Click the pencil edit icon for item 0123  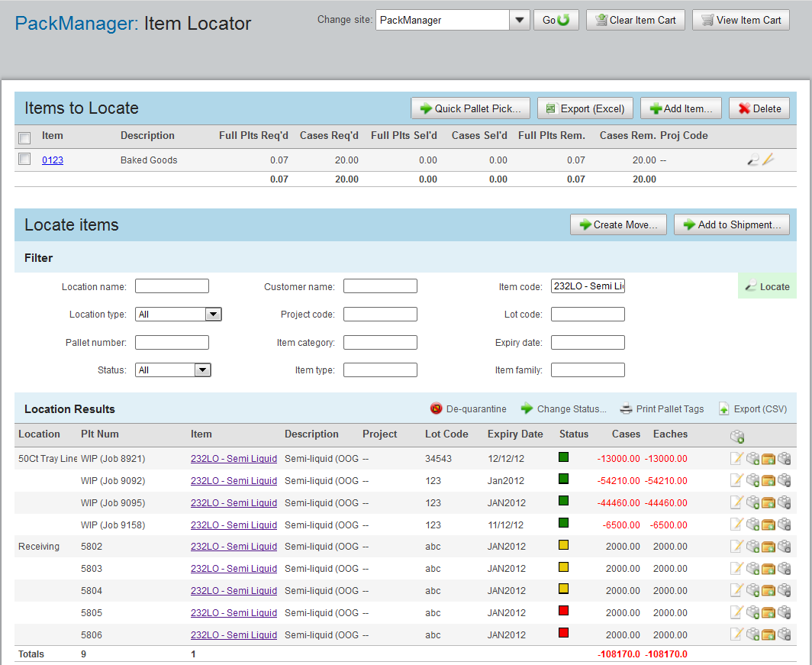coord(768,160)
